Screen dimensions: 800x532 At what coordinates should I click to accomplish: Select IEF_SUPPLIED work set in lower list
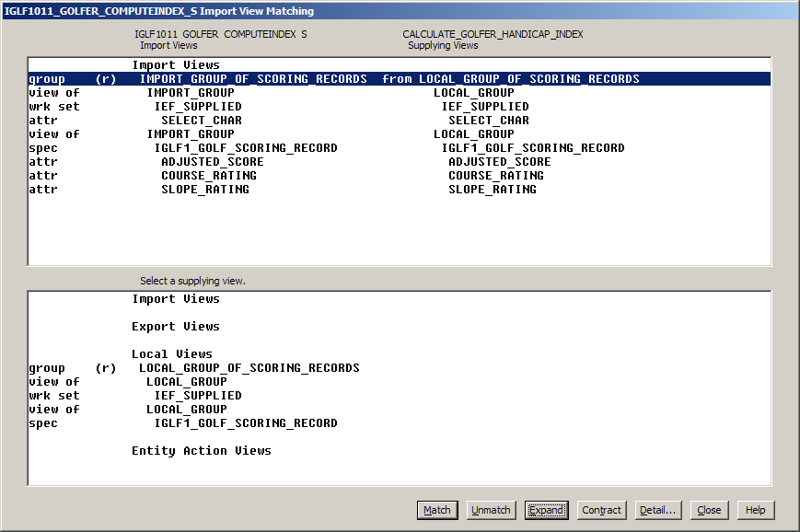[x=198, y=396]
